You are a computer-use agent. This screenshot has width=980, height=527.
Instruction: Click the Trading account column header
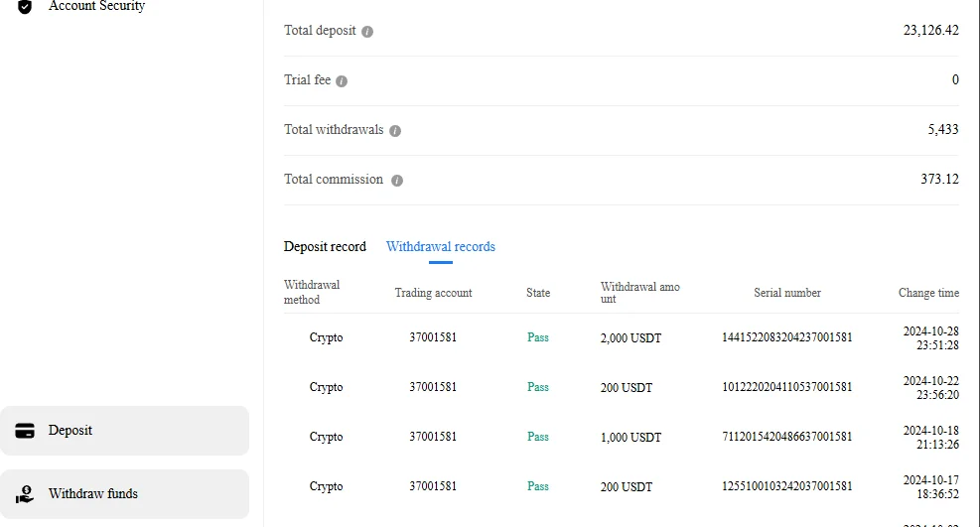433,293
